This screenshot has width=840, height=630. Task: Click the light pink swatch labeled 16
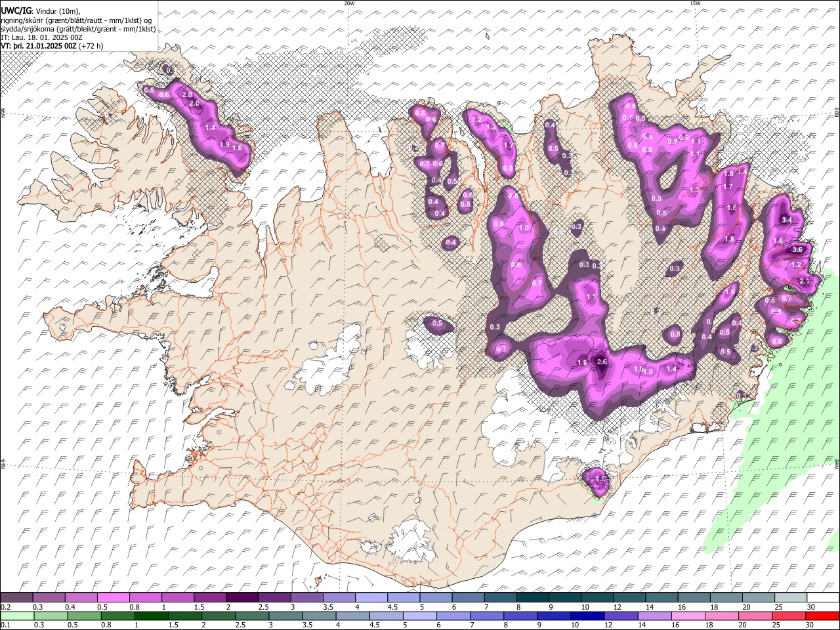pos(688,616)
